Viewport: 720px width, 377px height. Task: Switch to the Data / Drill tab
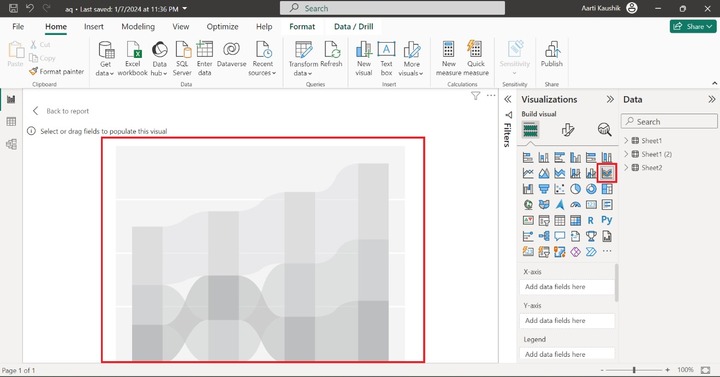coord(353,27)
